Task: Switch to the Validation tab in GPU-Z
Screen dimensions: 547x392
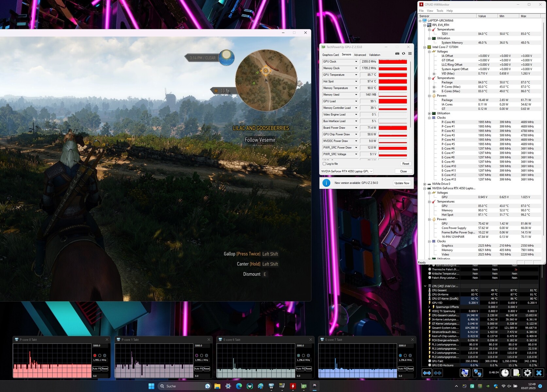Action: pyautogui.click(x=375, y=55)
